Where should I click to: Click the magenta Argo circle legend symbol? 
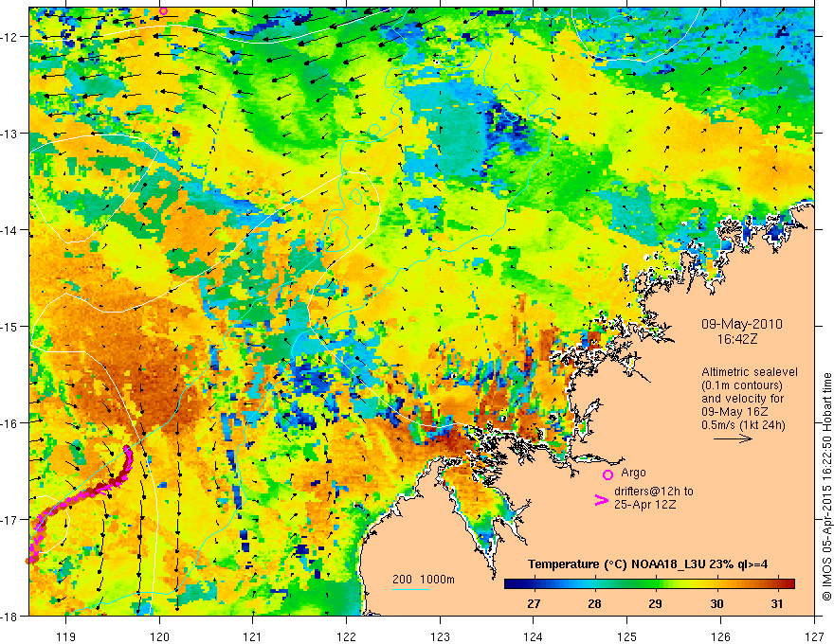[x=607, y=474]
